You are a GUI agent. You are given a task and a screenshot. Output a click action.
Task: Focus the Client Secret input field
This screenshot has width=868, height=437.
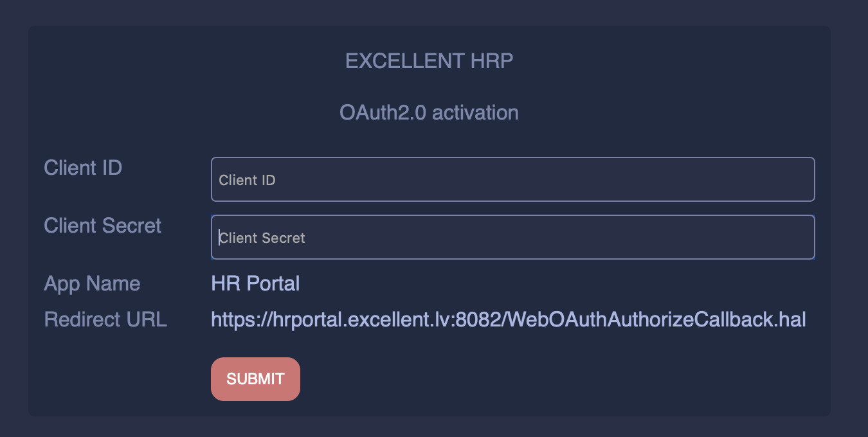[512, 238]
